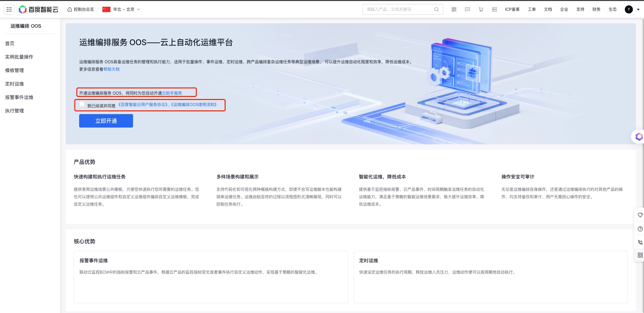This screenshot has width=644, height=313.
Task: Expand the account dropdown arrow
Action: [x=638, y=9]
